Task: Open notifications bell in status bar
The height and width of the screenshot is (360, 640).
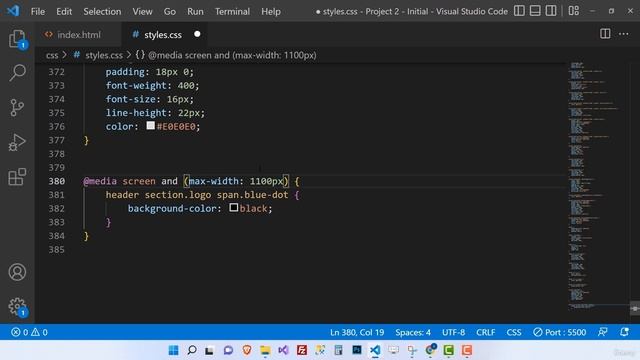Action: click(624, 332)
